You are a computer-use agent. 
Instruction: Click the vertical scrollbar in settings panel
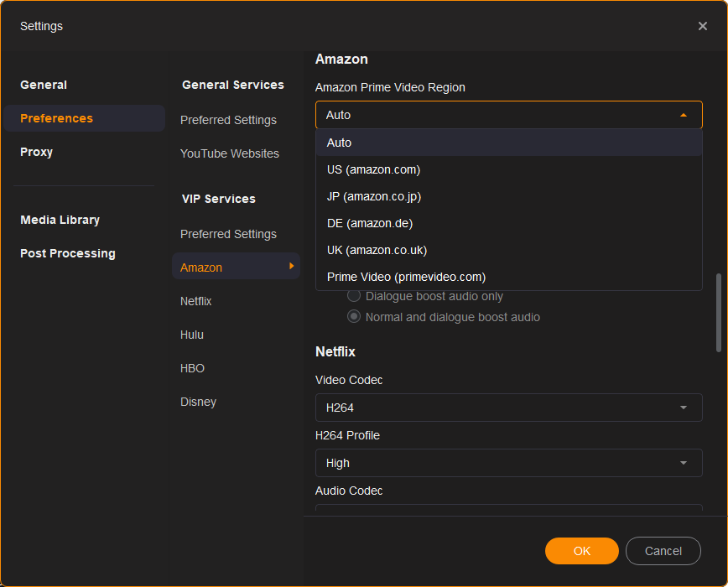click(x=718, y=312)
